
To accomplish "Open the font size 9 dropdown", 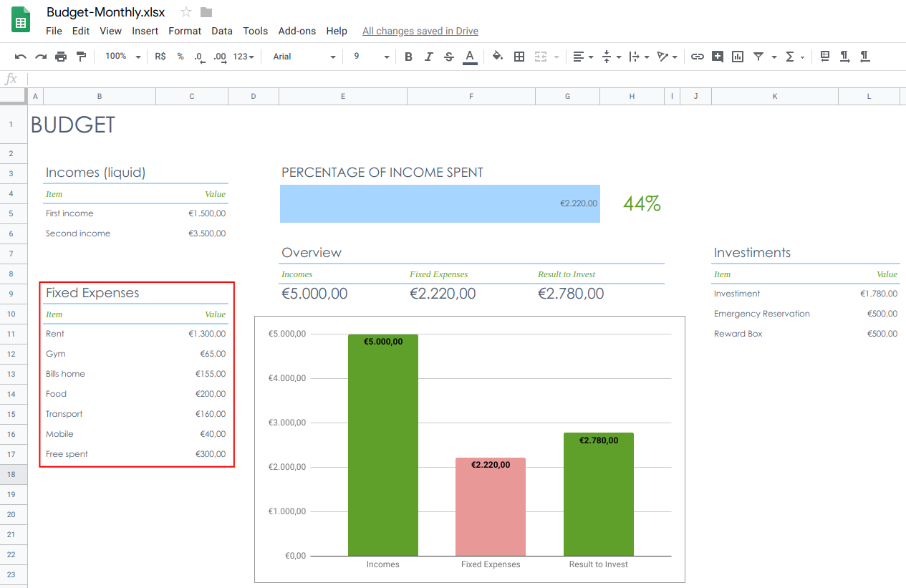I will [x=371, y=57].
